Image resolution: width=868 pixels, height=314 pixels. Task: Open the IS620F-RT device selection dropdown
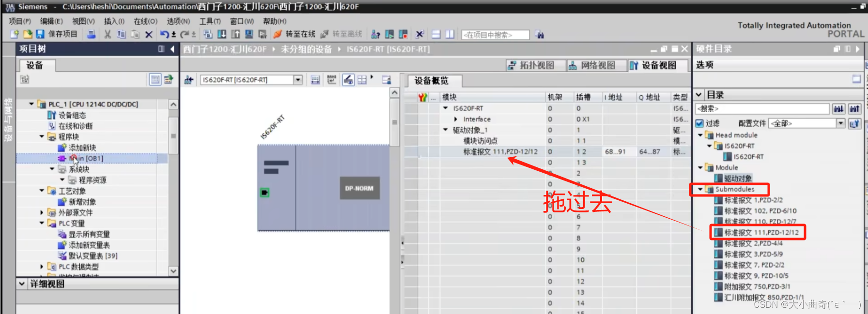(298, 80)
